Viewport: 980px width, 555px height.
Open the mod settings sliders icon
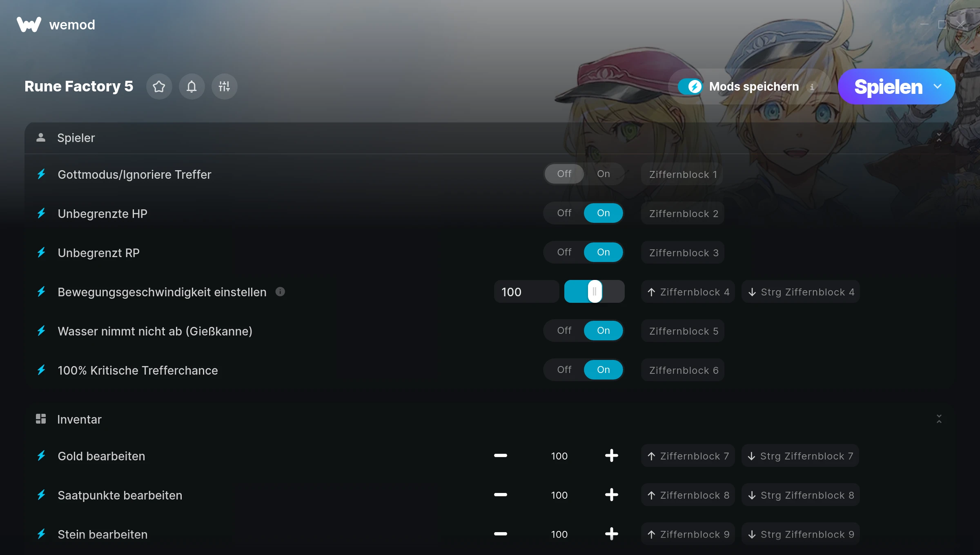coord(224,87)
